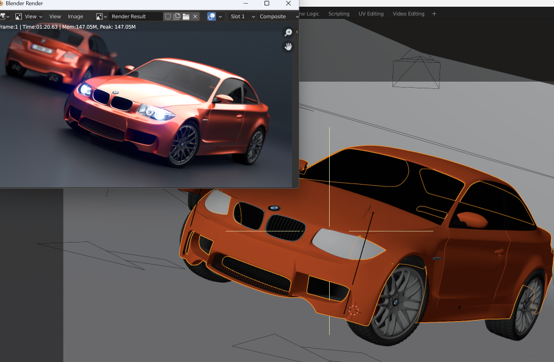Click the open image folder icon
554x362 pixels.
[x=186, y=17]
